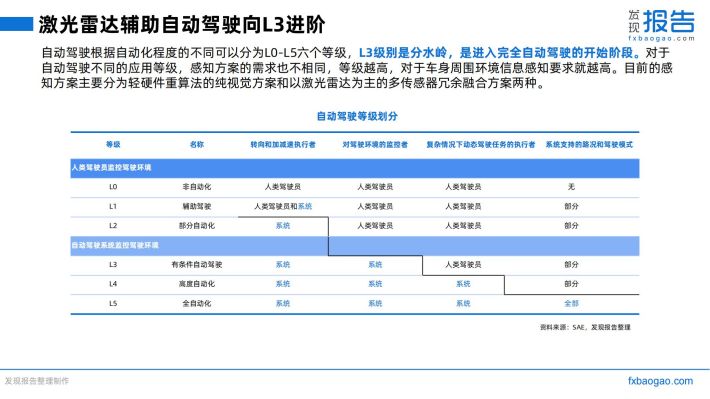This screenshot has height=399, width=710.
Task: Click the 系统支持的路况和驾驶模式 column header
Action: point(589,144)
